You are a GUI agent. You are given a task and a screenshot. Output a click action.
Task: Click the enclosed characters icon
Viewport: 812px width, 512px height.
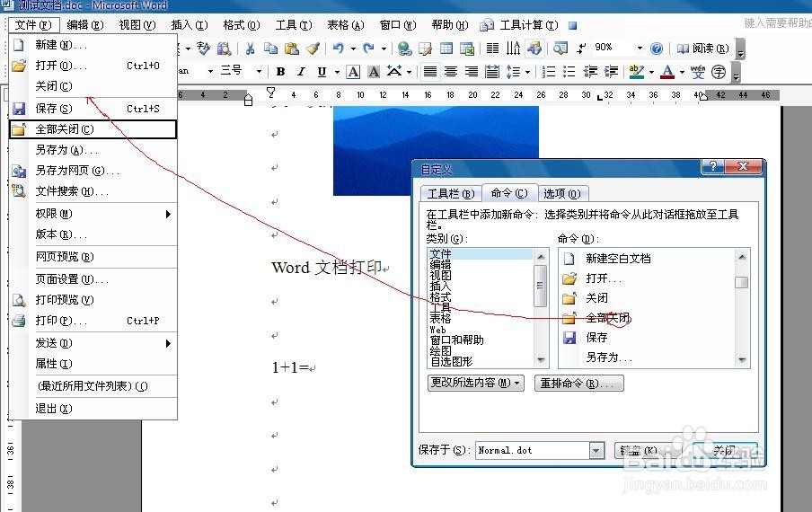click(x=719, y=72)
